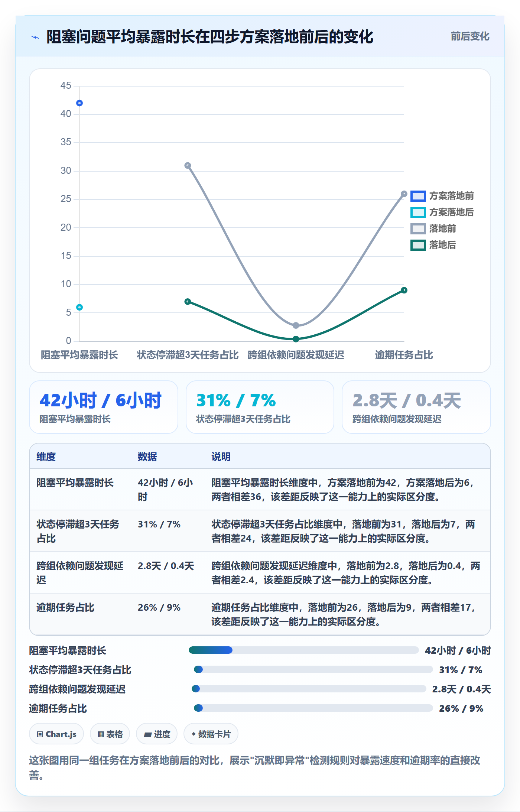Click the cyan data point at 6
The height and width of the screenshot is (812, 520).
point(79,307)
